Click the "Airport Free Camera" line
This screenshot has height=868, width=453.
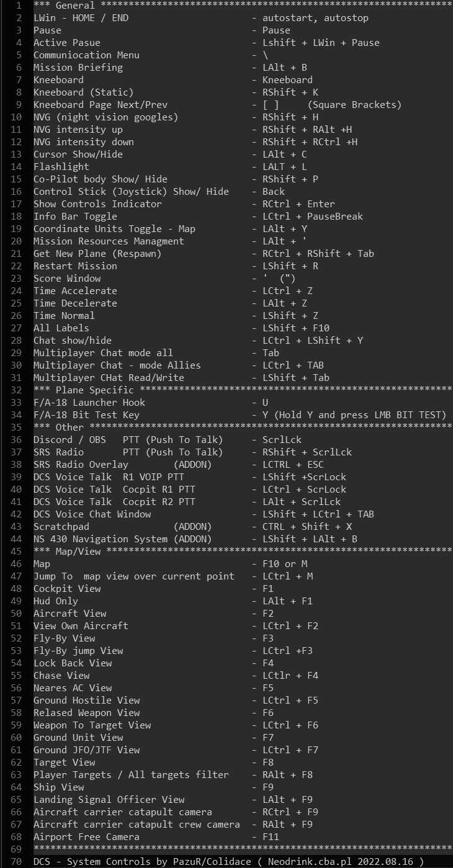point(86,837)
